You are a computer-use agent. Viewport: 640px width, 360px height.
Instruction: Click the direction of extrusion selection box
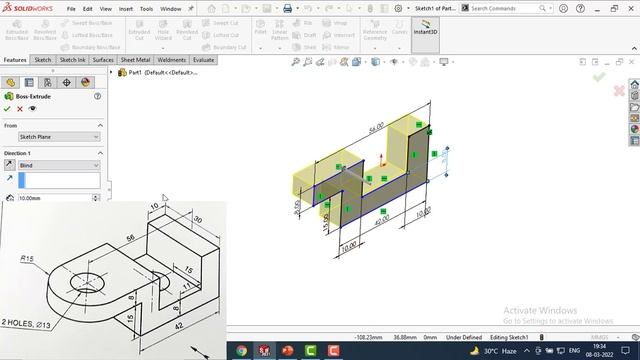tap(59, 180)
